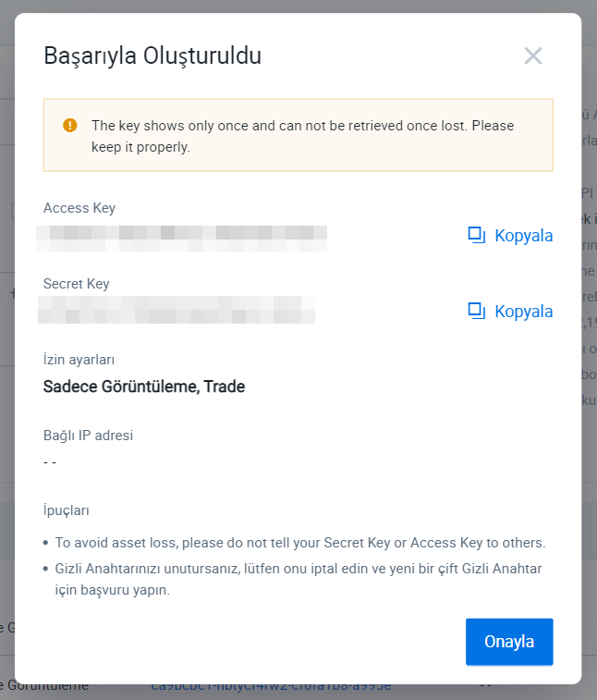
Task: Click the copy icon beside Secret Key
Action: tap(477, 311)
